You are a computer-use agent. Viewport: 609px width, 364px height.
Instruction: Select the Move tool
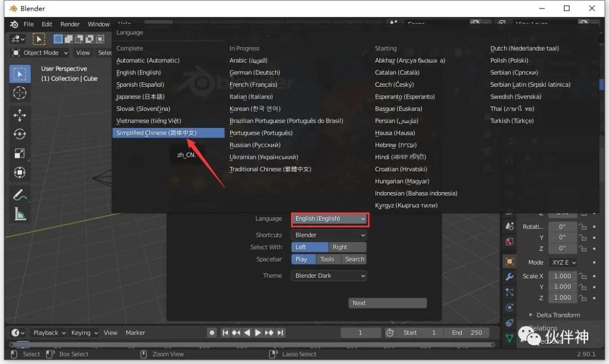pos(20,115)
